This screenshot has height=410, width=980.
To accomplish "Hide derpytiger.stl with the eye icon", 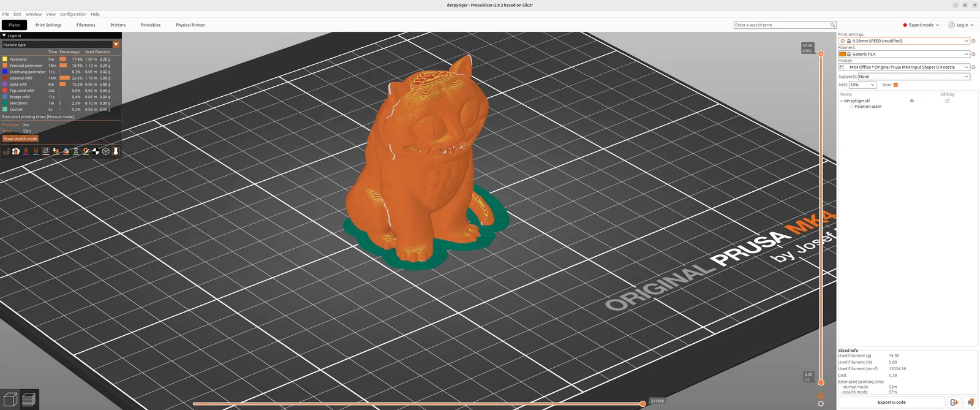I will (911, 101).
